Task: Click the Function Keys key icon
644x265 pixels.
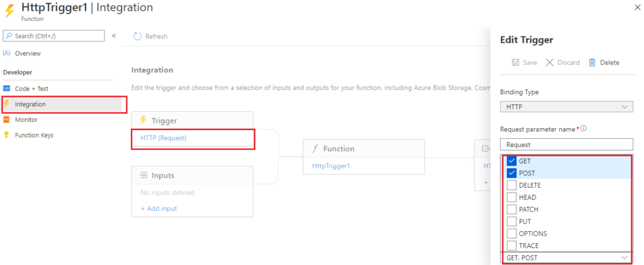Action: [6, 135]
